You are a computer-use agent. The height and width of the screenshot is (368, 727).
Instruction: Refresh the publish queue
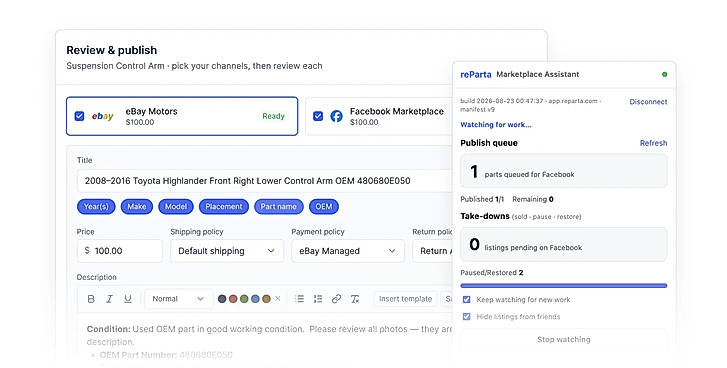(653, 143)
